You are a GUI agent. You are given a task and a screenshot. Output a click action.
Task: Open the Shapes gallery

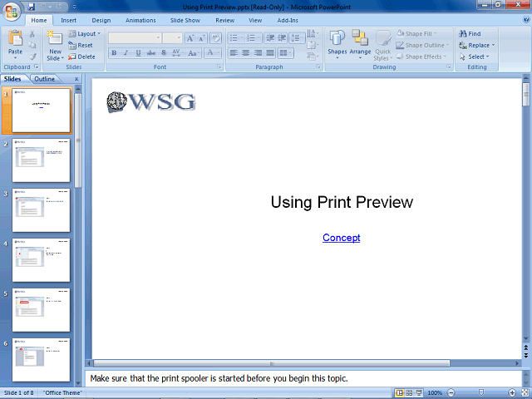tap(337, 45)
